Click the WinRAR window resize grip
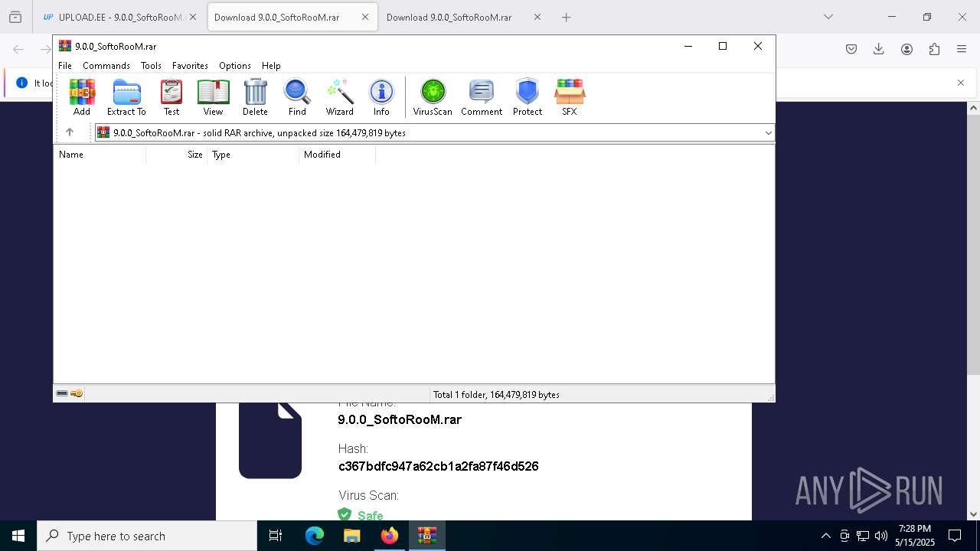This screenshot has width=980, height=551. [770, 397]
